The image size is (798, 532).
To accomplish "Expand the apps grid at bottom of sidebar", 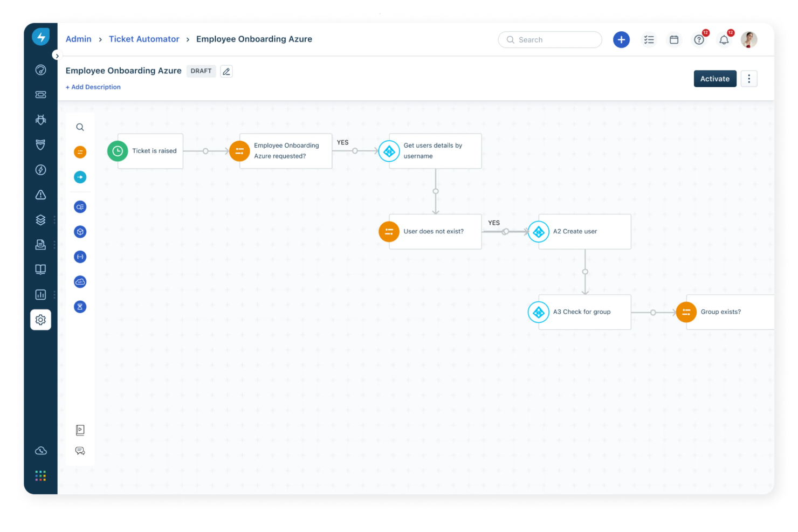I will 40,475.
